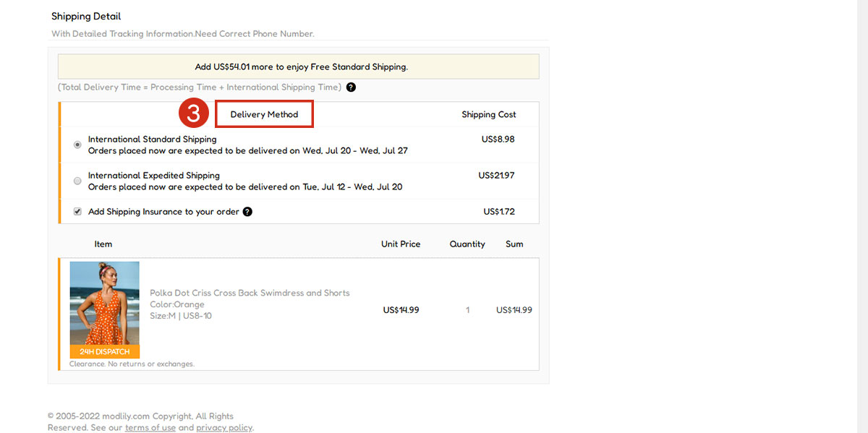Image resolution: width=868 pixels, height=433 pixels.
Task: Open the terms of use link
Action: coord(150,428)
